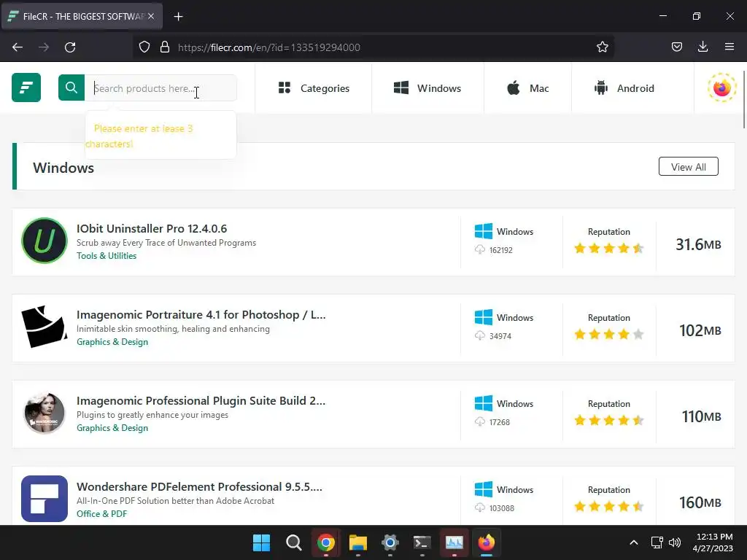Click reputation stars for Imagenomic Portraiture
Viewport: 747px width, 560px height.
pyautogui.click(x=609, y=334)
